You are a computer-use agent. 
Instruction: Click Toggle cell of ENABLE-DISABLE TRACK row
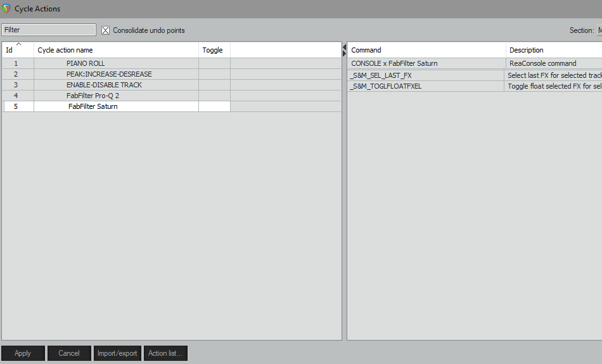tap(214, 85)
